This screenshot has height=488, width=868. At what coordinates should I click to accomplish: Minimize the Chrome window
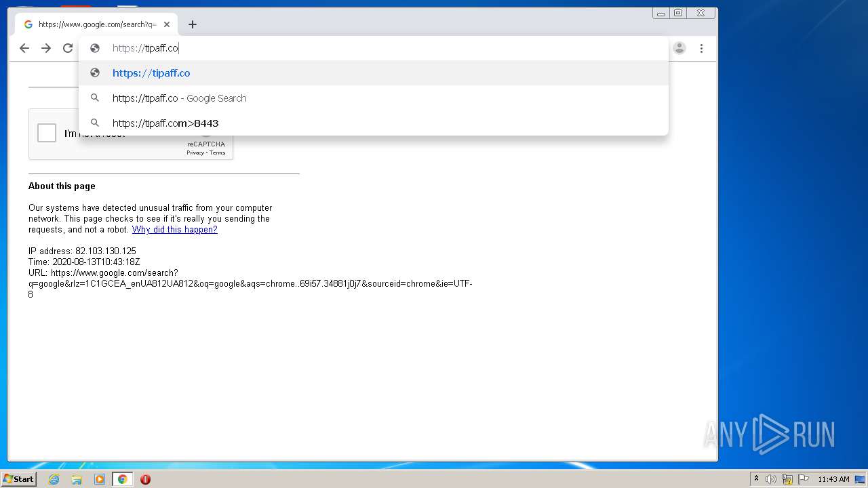coord(661,13)
